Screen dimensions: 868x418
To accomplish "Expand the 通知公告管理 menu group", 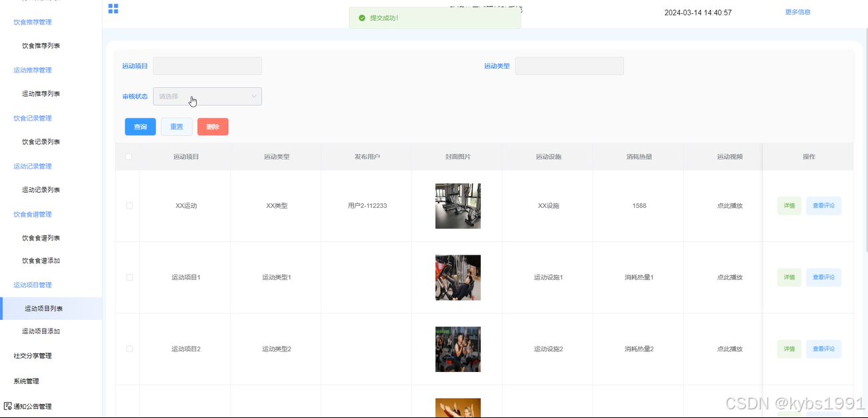I will pos(33,406).
